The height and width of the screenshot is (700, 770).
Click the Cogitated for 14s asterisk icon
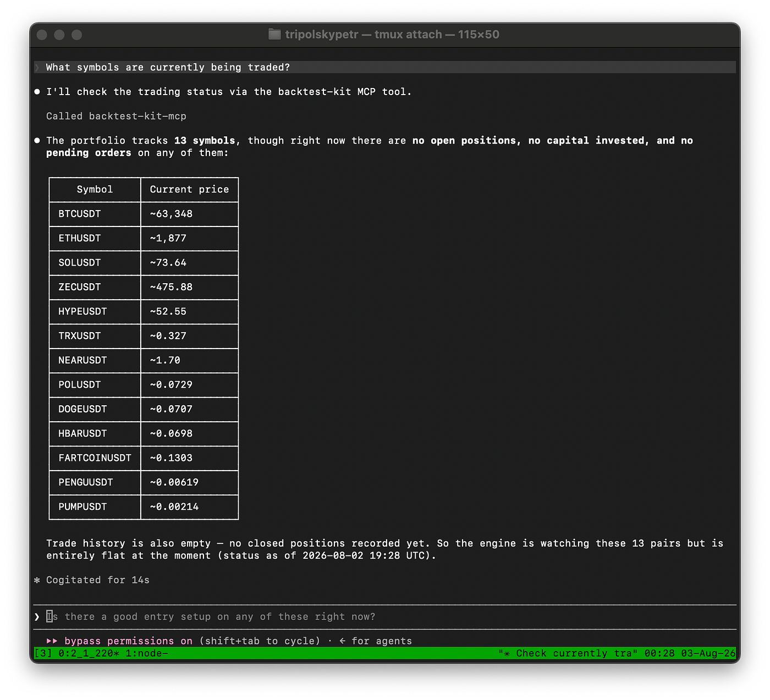click(37, 580)
